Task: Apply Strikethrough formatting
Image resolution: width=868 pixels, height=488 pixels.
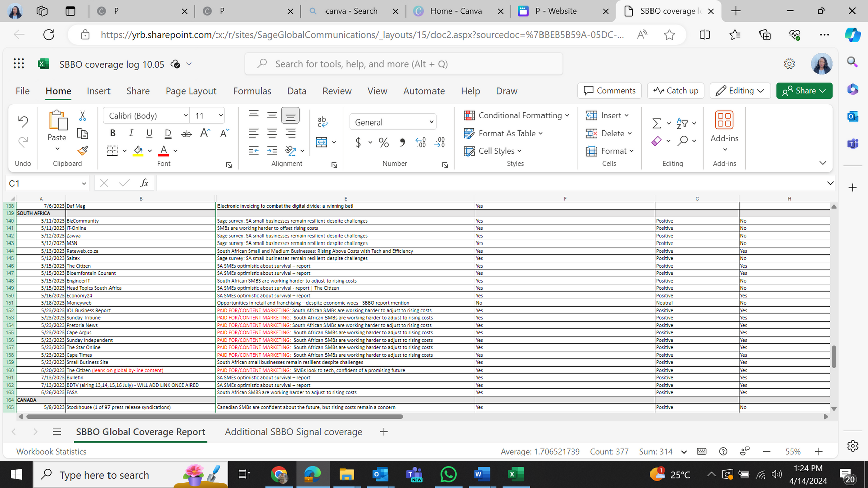Action: click(x=186, y=133)
